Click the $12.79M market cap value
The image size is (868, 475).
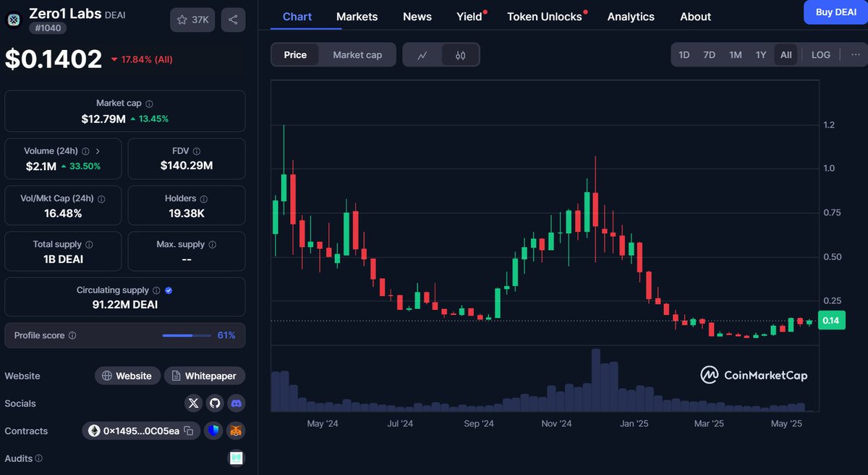point(103,119)
